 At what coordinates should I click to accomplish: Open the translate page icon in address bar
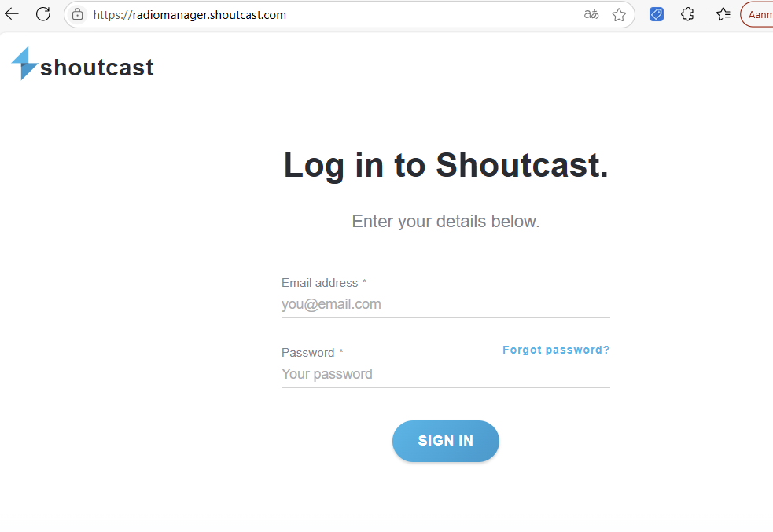click(591, 14)
